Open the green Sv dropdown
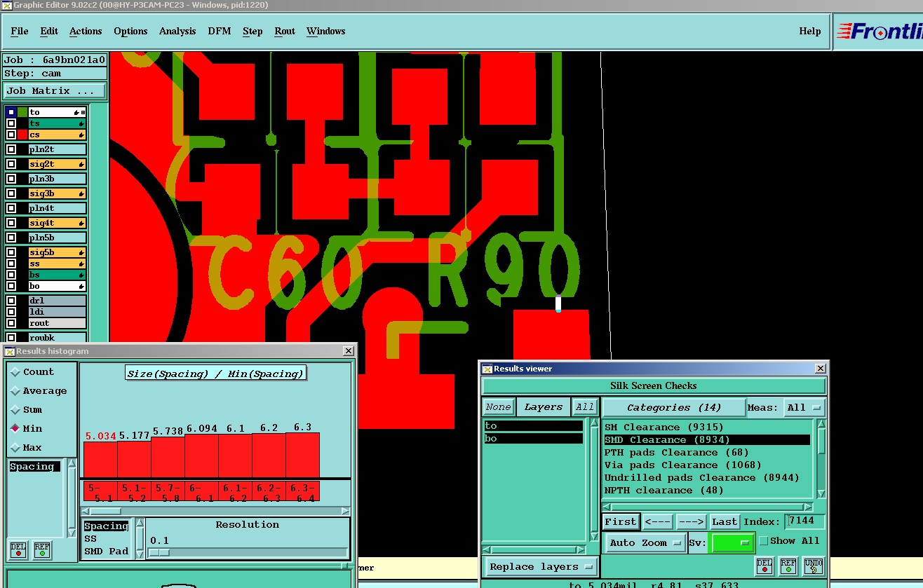This screenshot has width=923, height=588. 732,543
